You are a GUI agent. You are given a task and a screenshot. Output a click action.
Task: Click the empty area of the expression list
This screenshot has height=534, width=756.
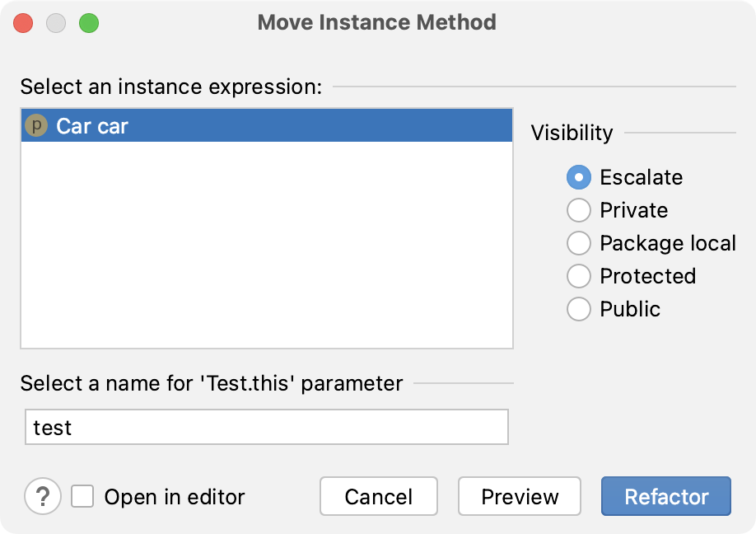[267, 245]
